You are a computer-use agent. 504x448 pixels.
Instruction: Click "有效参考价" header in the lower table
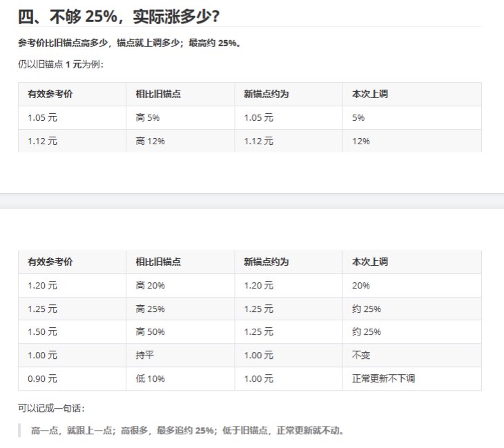(50, 262)
